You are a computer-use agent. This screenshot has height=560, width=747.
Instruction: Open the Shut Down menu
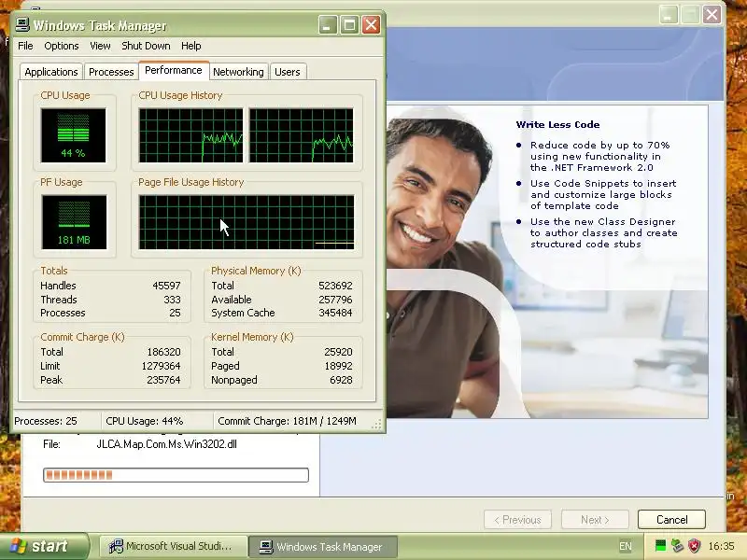click(x=146, y=46)
